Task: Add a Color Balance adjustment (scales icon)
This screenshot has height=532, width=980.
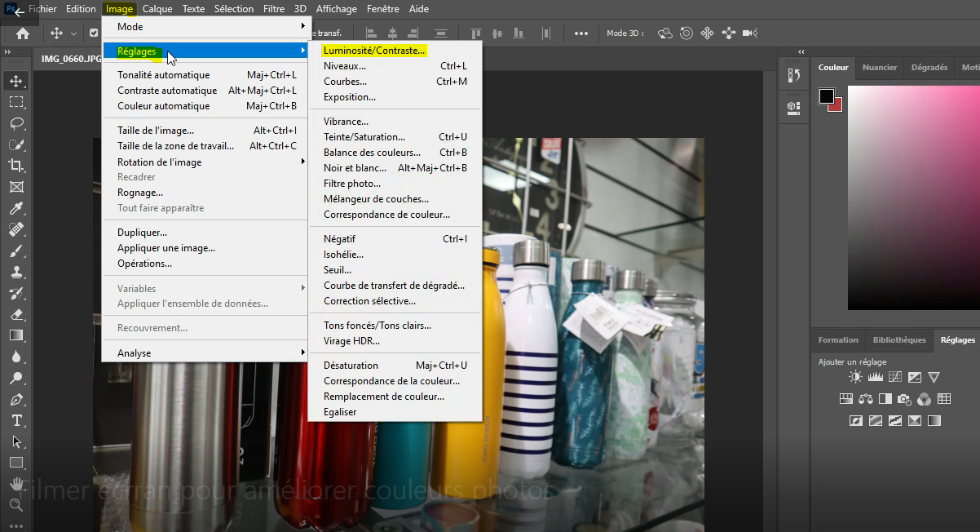Action: point(865,399)
